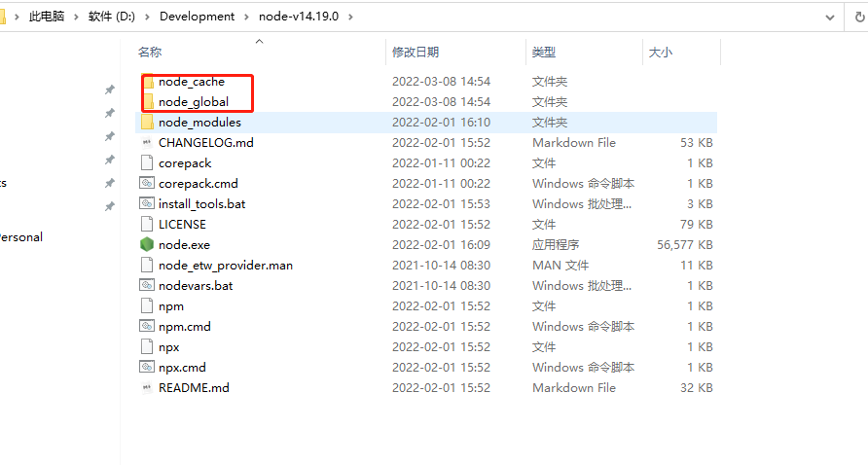The width and height of the screenshot is (868, 465).
Task: Click the 2022-02-01 16:10 date of node_modules
Action: click(441, 123)
